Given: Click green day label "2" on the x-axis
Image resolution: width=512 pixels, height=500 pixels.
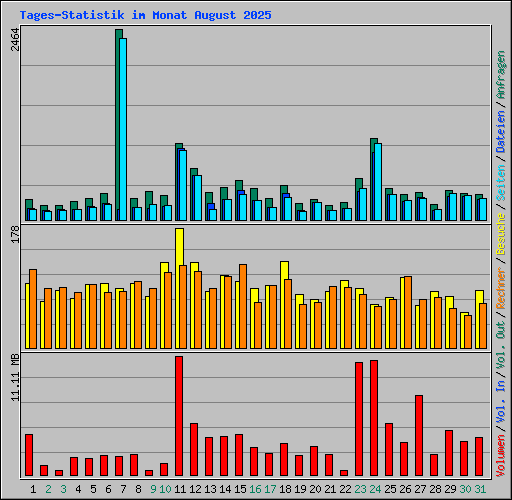Looking at the screenshot, I should (x=48, y=489).
